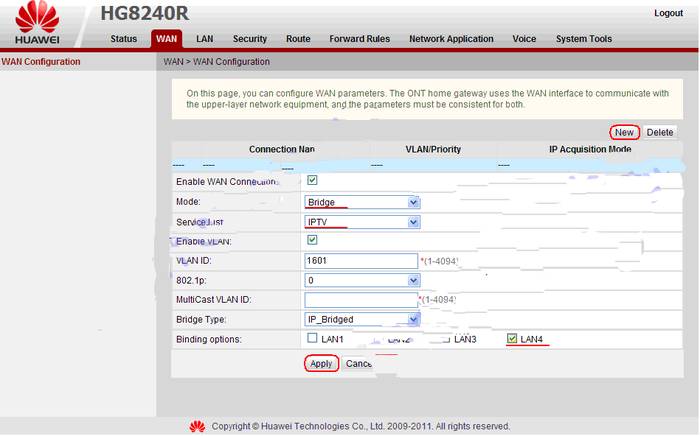Open the System Tools tab
The height and width of the screenshot is (436, 700).
coord(583,39)
